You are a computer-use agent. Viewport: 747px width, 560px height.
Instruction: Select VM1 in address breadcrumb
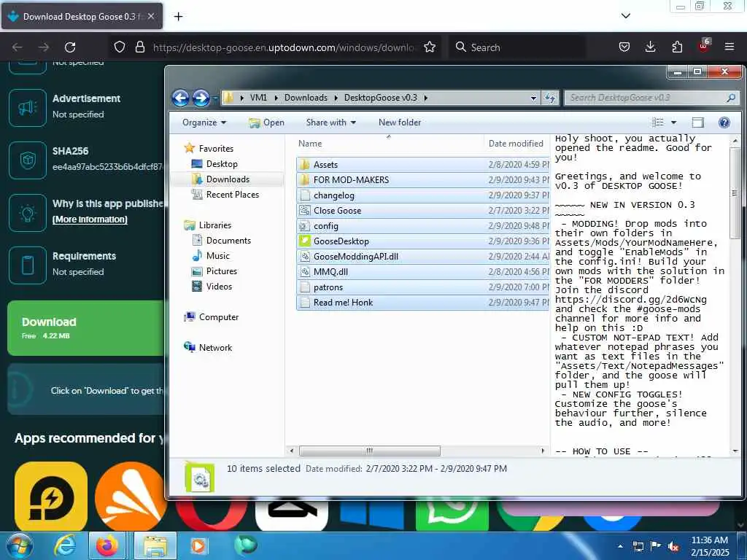[x=258, y=98]
